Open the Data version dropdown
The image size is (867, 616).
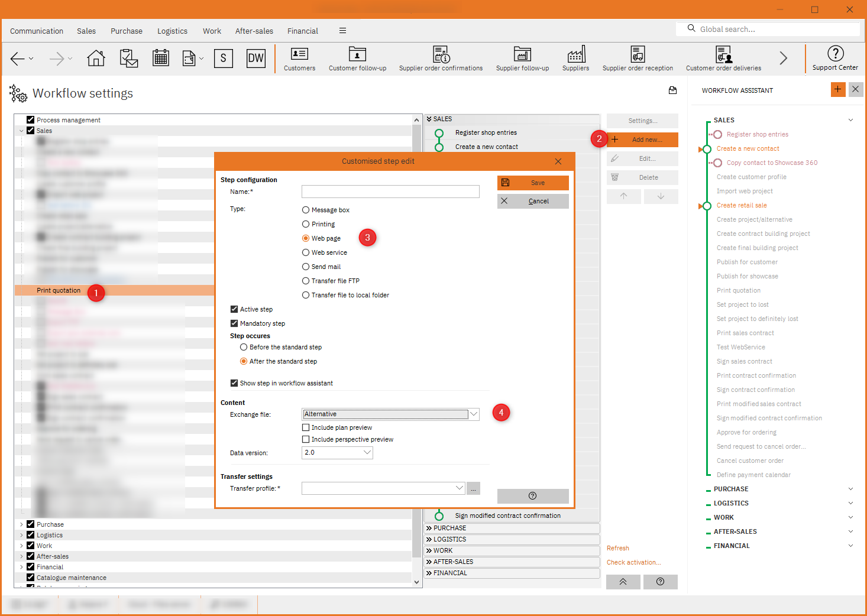(368, 452)
